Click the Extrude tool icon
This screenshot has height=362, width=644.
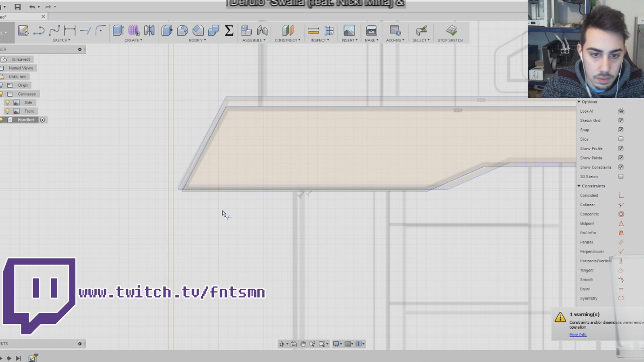(118, 31)
